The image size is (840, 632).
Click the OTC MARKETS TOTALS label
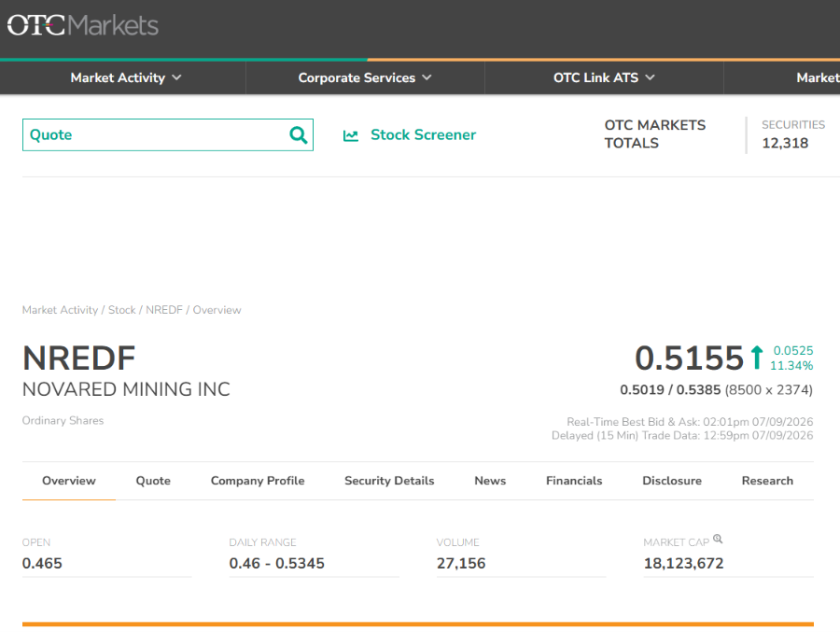click(x=654, y=134)
